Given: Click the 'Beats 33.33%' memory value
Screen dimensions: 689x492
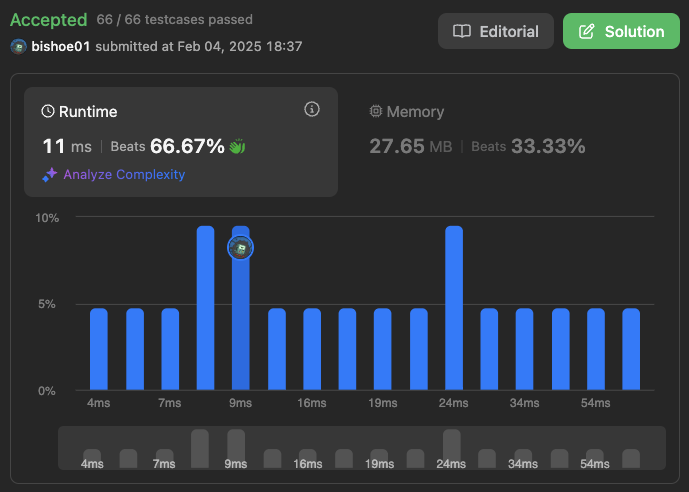Looking at the screenshot, I should (x=528, y=146).
